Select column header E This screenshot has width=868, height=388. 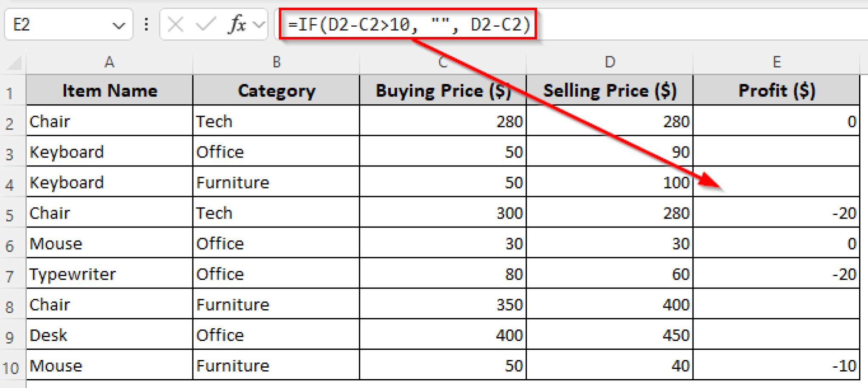[x=777, y=62]
